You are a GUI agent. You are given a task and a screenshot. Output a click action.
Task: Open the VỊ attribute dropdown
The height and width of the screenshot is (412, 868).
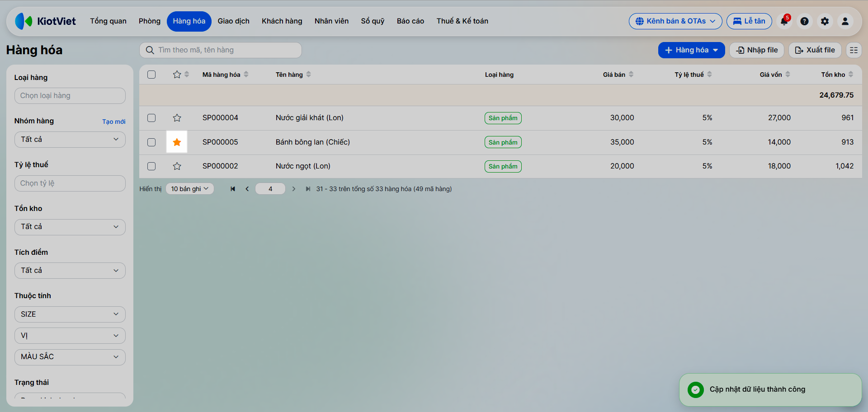pyautogui.click(x=70, y=336)
